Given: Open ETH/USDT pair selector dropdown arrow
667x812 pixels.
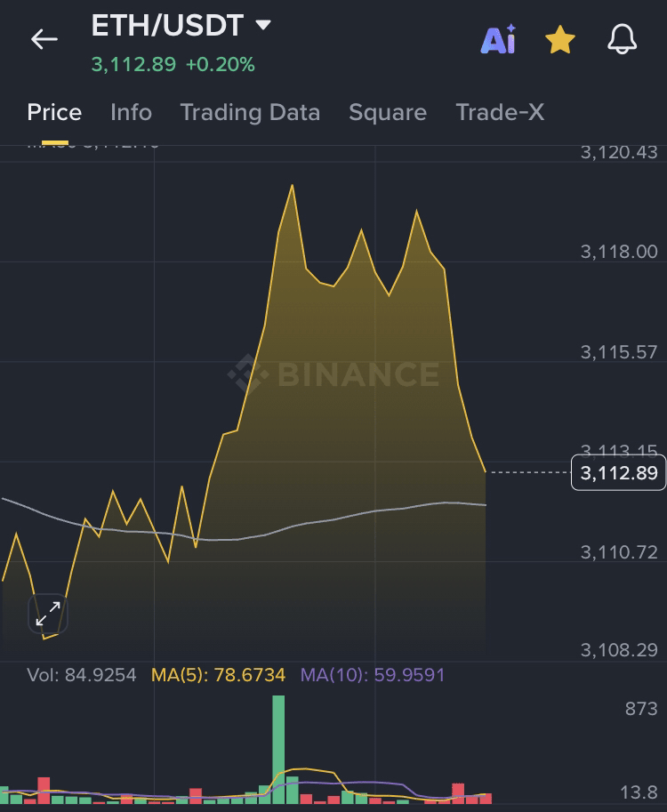Looking at the screenshot, I should pos(262,25).
